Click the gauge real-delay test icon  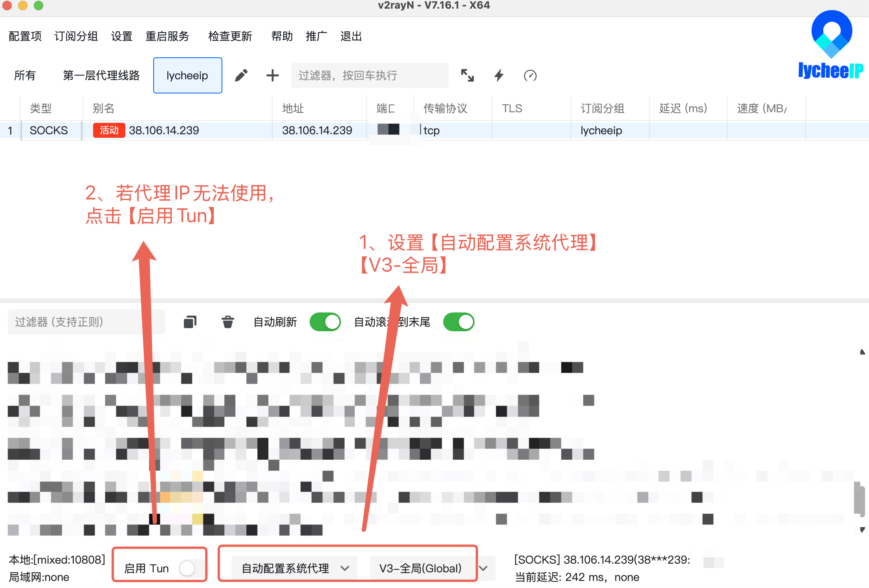pos(530,75)
